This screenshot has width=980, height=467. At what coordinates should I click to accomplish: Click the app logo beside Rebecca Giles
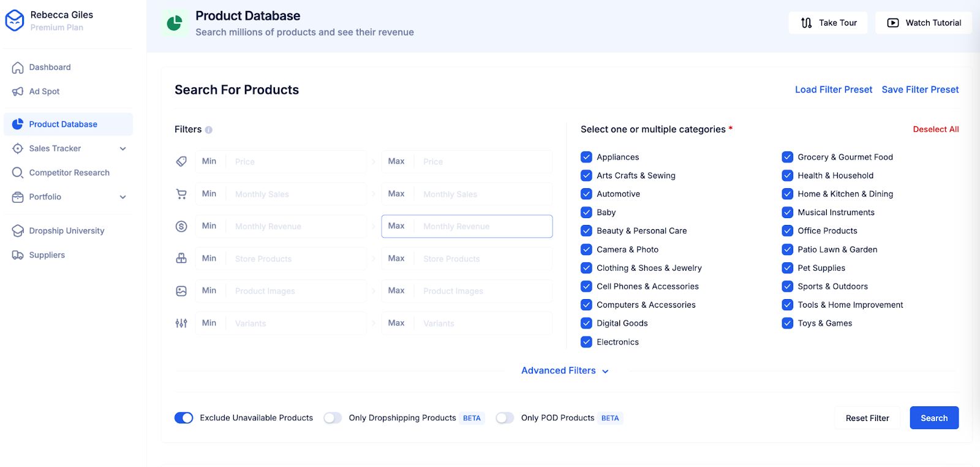pos(15,21)
